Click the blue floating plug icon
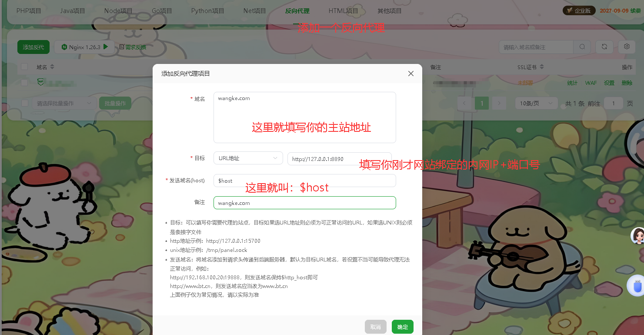 pyautogui.click(x=637, y=286)
